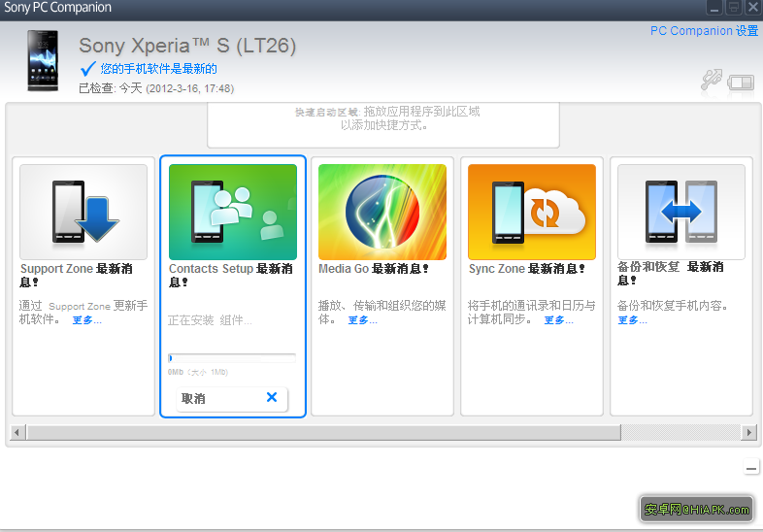
Task: Click the Support Zone phone download icon
Action: (x=83, y=212)
